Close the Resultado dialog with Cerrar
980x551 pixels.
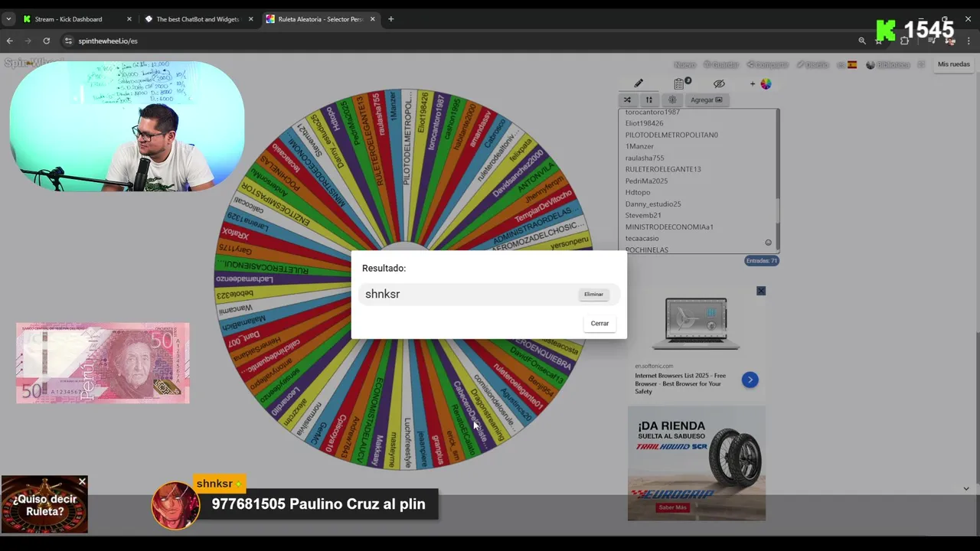click(599, 323)
